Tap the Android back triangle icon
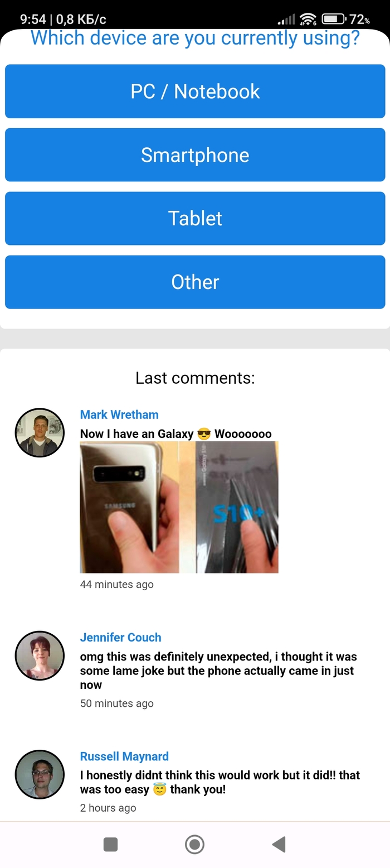Screen dimensions: 390x868 [x=279, y=845]
